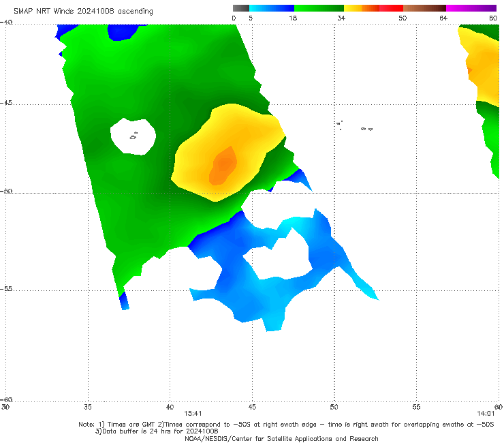Screen dimensions: 504x443
Task: Click the '3)Data buffer is 24 hrs' note
Action: pos(157,431)
